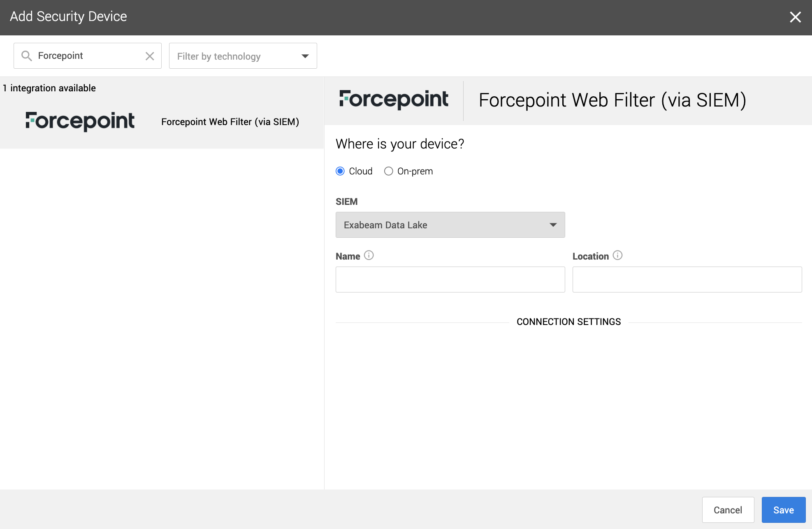Select the Cloud radio option

[x=340, y=171]
